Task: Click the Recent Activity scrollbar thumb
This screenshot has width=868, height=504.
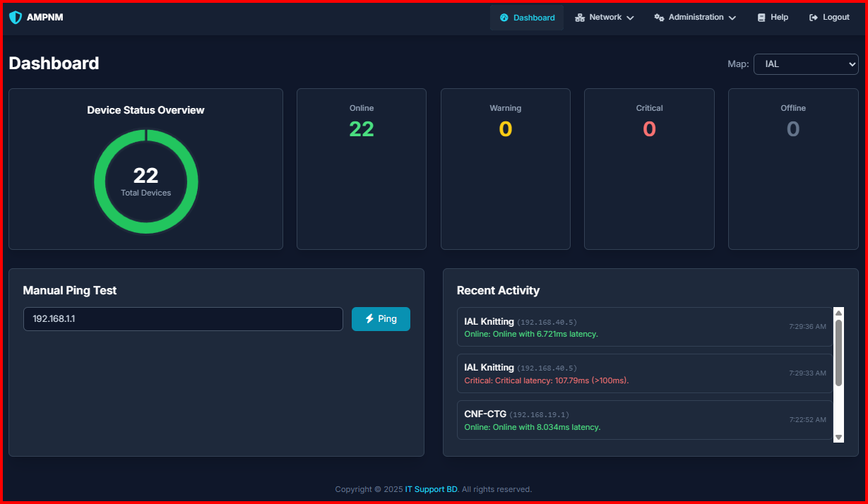Action: click(839, 352)
